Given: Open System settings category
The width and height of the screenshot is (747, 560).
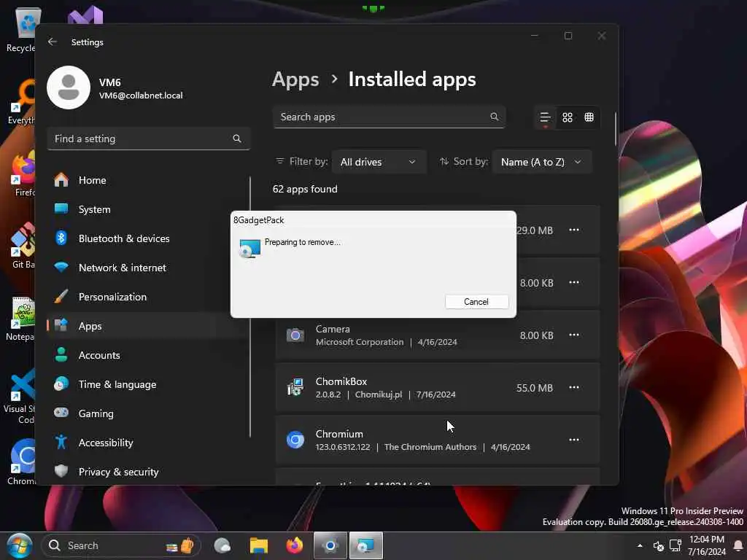Looking at the screenshot, I should pyautogui.click(x=147, y=209).
